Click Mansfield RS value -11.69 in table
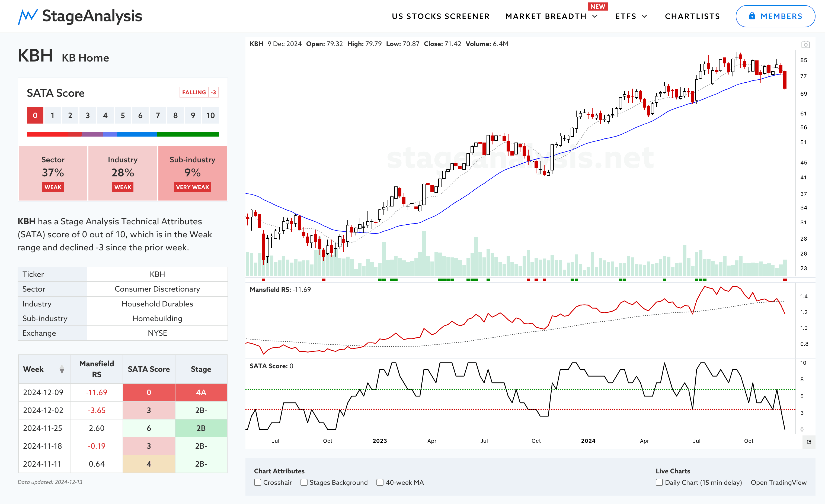This screenshot has height=504, width=825. click(97, 392)
